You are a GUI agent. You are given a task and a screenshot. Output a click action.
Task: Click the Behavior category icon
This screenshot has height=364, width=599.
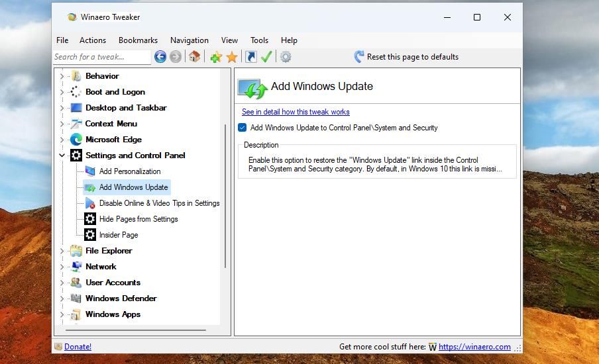coord(76,76)
